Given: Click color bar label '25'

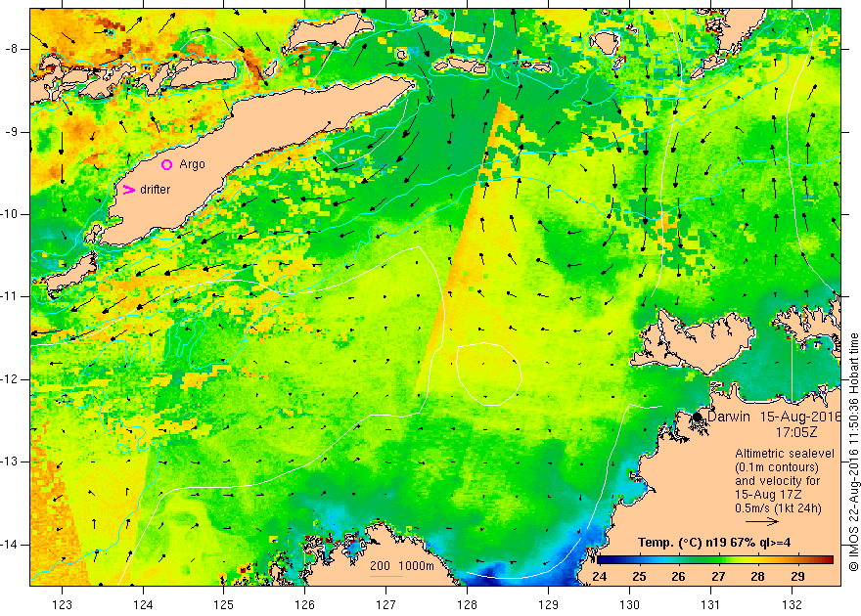Looking at the screenshot, I should tap(639, 577).
